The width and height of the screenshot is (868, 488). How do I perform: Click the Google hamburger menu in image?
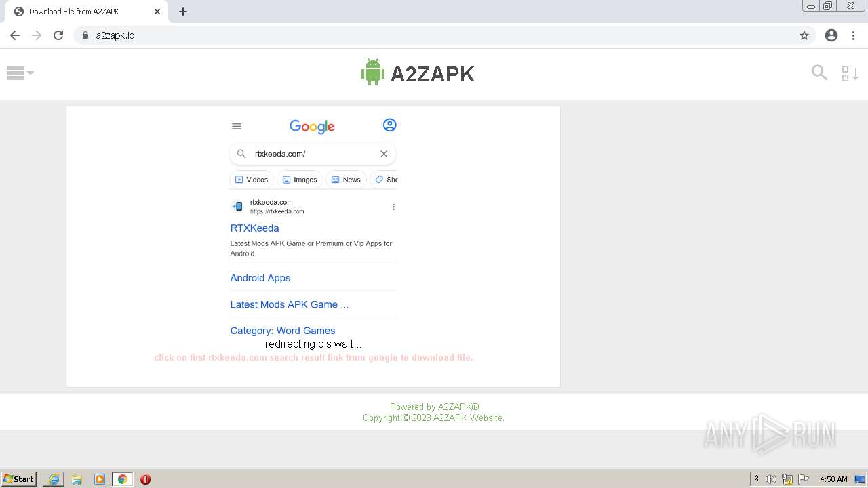coord(237,126)
